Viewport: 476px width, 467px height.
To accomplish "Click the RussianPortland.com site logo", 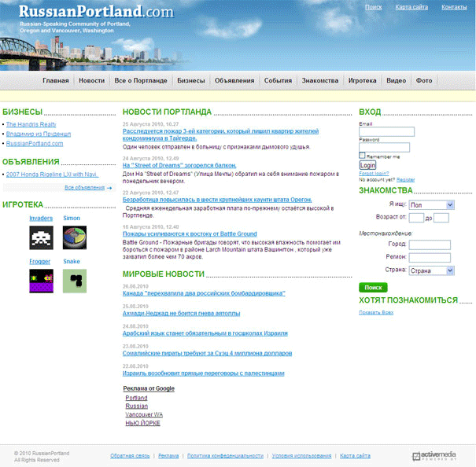I will [x=96, y=12].
